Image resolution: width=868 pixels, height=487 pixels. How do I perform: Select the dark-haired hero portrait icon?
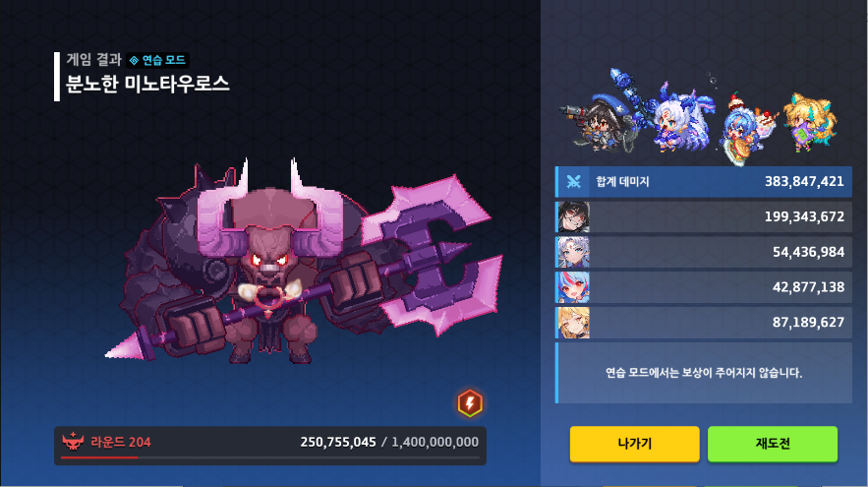tap(573, 216)
